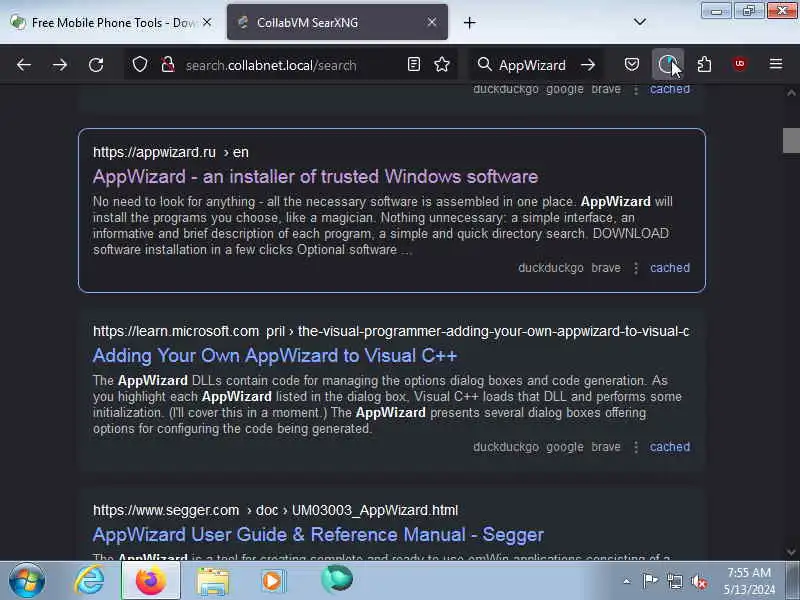Click brave label under appwizard.ru result
This screenshot has width=800, height=600.
click(x=606, y=268)
